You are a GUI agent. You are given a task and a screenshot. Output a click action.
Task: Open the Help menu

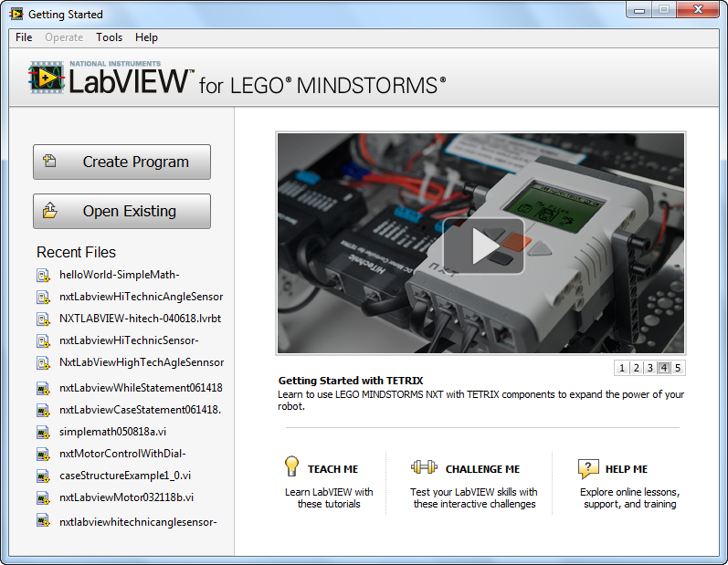point(146,37)
